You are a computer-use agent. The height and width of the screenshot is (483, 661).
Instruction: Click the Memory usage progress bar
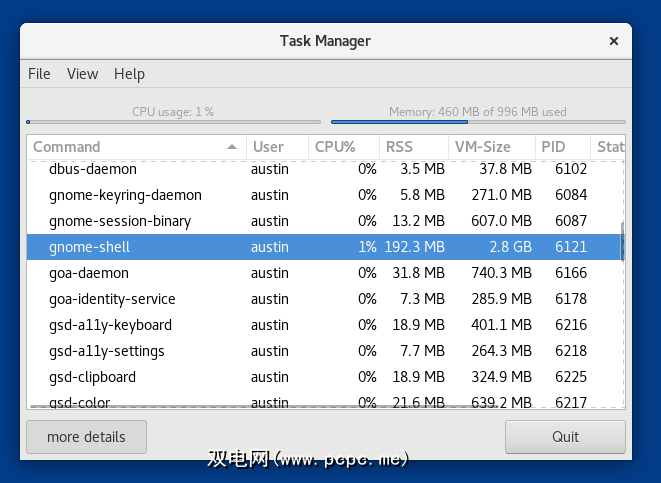coord(477,122)
